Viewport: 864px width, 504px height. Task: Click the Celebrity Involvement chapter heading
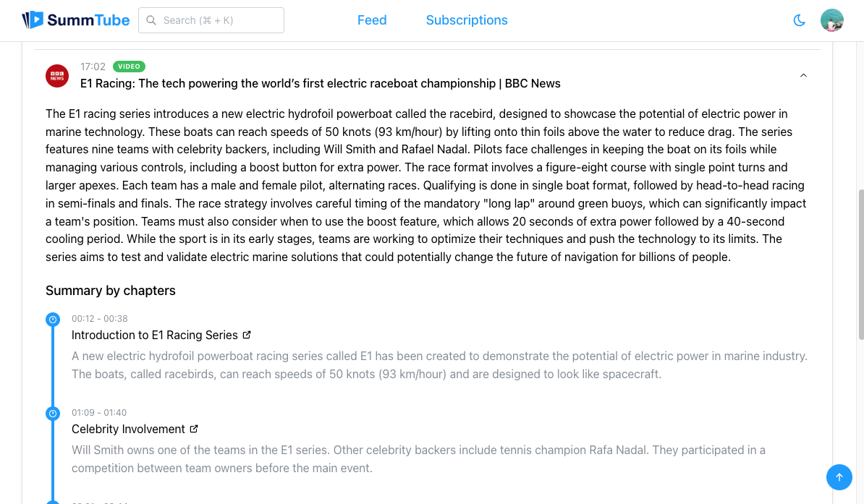(x=128, y=429)
